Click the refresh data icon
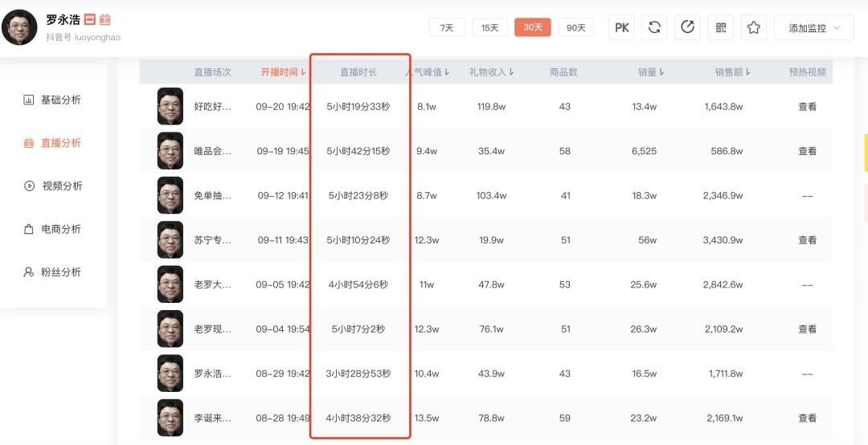Image resolution: width=868 pixels, height=445 pixels. tap(654, 27)
